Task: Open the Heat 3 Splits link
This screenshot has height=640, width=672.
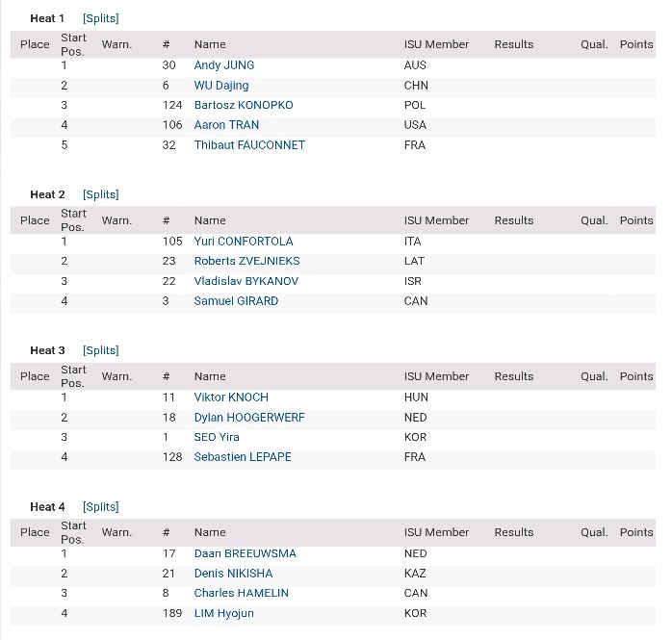Action: point(101,350)
